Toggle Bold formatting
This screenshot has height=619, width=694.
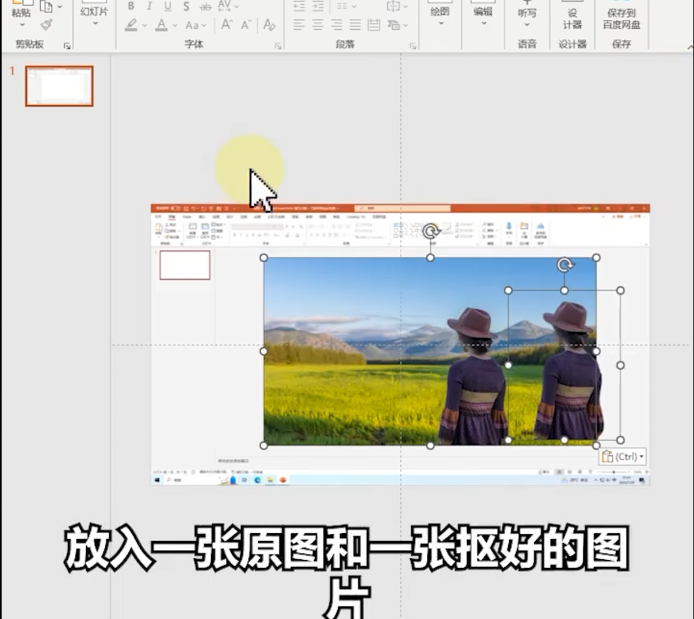[131, 6]
